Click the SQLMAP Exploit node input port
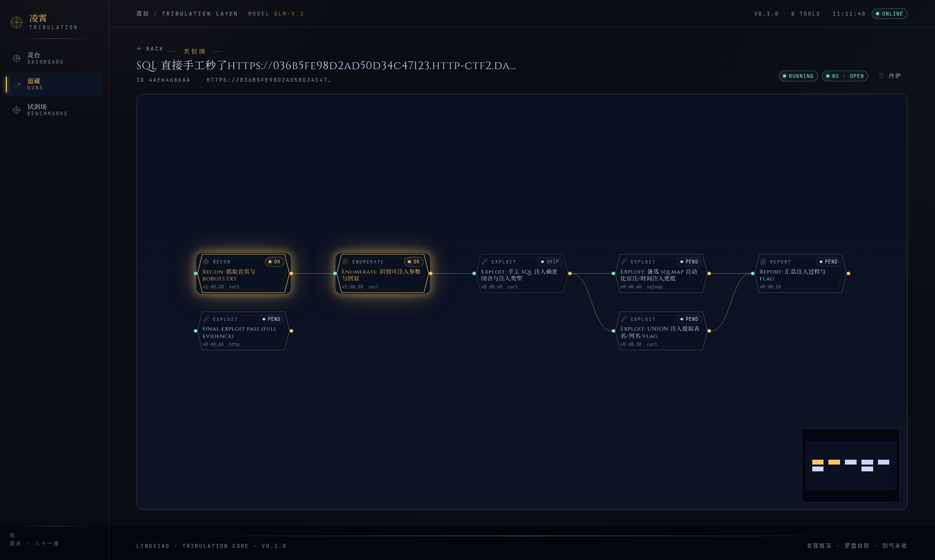The width and height of the screenshot is (935, 560). tap(614, 274)
